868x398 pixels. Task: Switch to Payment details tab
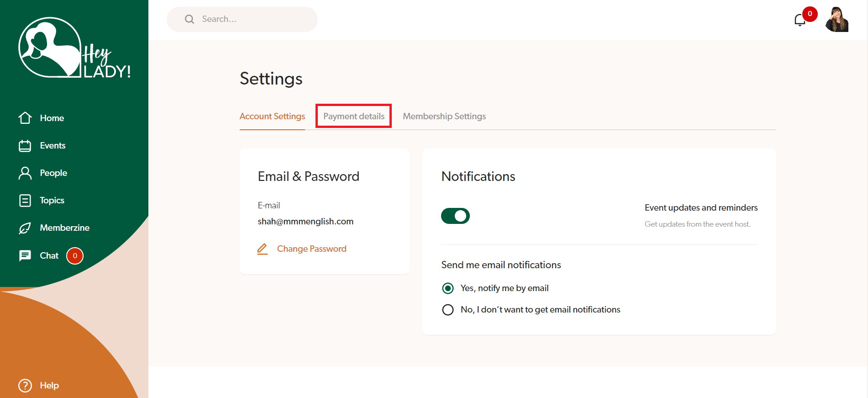(x=354, y=116)
